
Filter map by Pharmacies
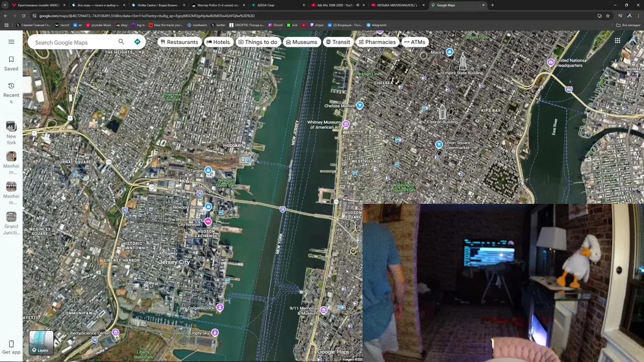(x=377, y=42)
